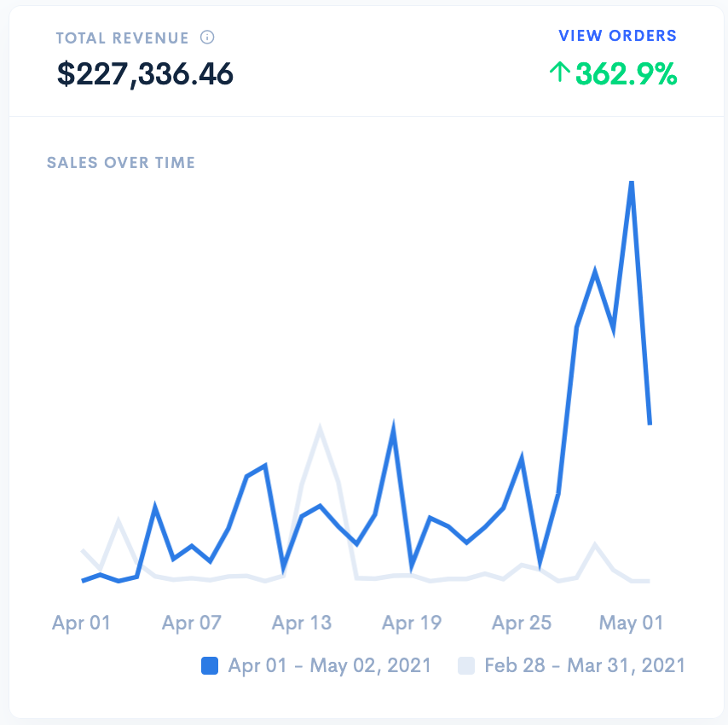The image size is (728, 725).
Task: Toggle the light gray previous-period legend swatch
Action: point(466,665)
